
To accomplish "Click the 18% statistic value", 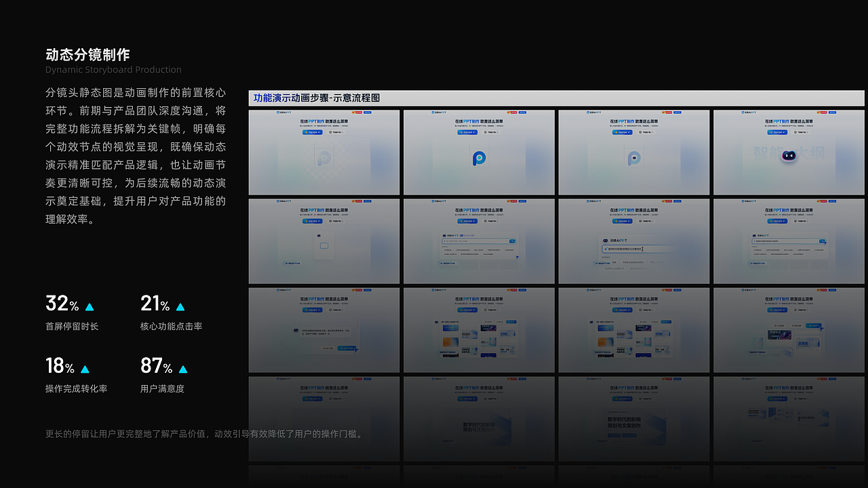I will [60, 366].
